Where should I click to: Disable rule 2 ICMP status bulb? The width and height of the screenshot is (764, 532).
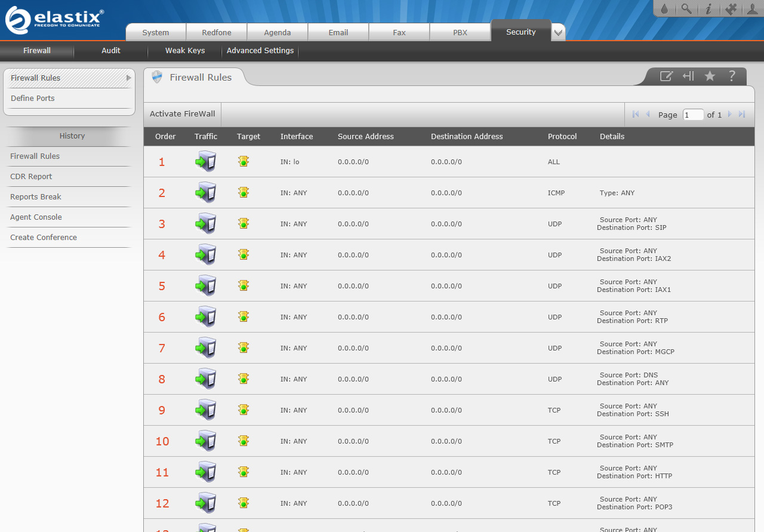[243, 192]
